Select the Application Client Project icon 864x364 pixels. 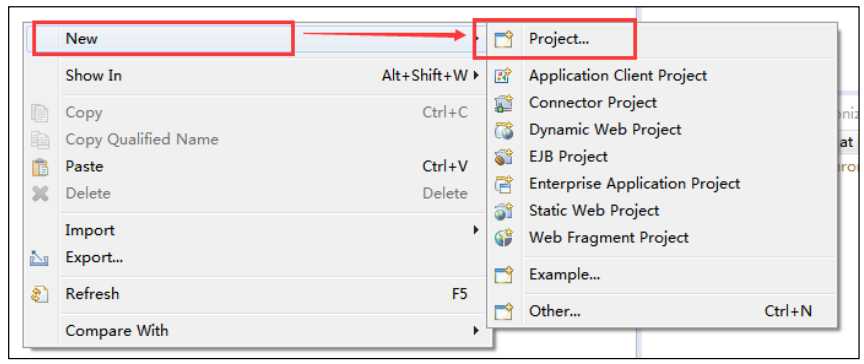coord(504,76)
